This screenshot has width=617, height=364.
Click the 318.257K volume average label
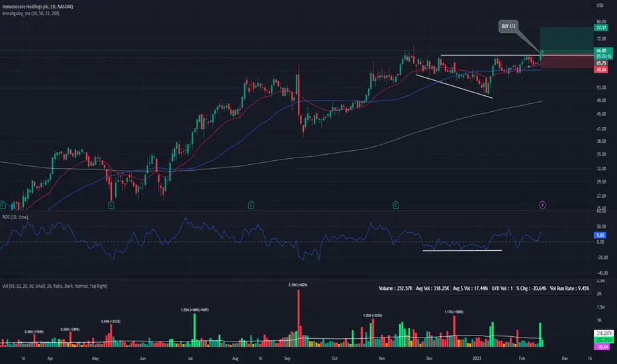(x=603, y=334)
